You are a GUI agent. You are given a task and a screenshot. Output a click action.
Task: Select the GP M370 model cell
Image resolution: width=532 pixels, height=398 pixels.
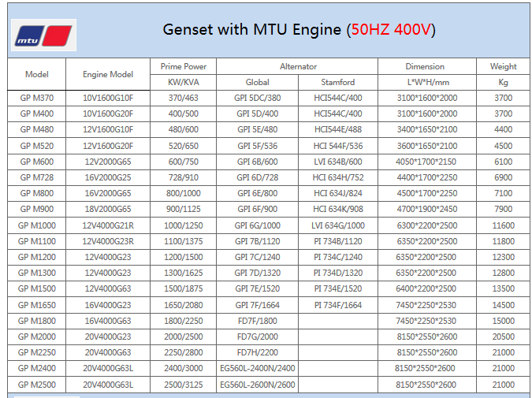coord(37,99)
